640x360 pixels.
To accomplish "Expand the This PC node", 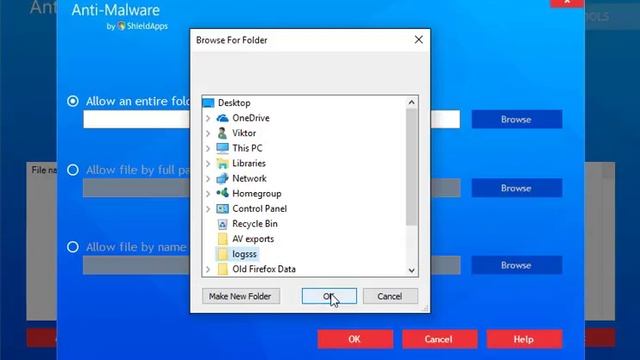I will tap(208, 149).
